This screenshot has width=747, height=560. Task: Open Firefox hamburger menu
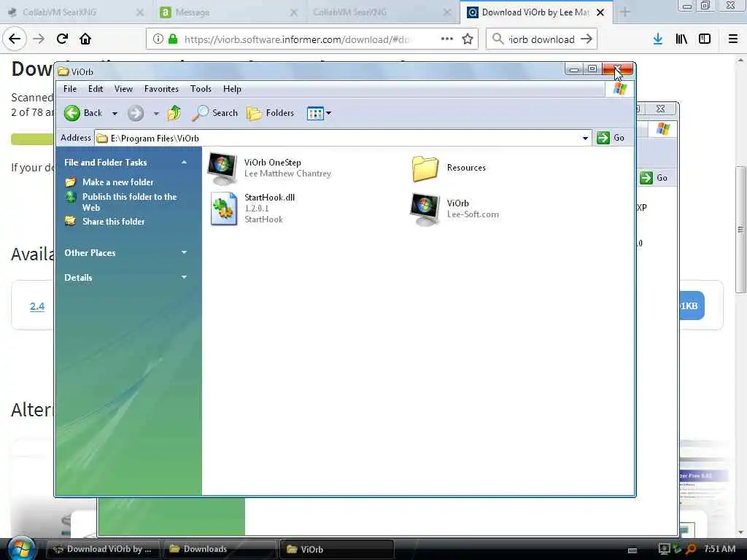coord(733,39)
